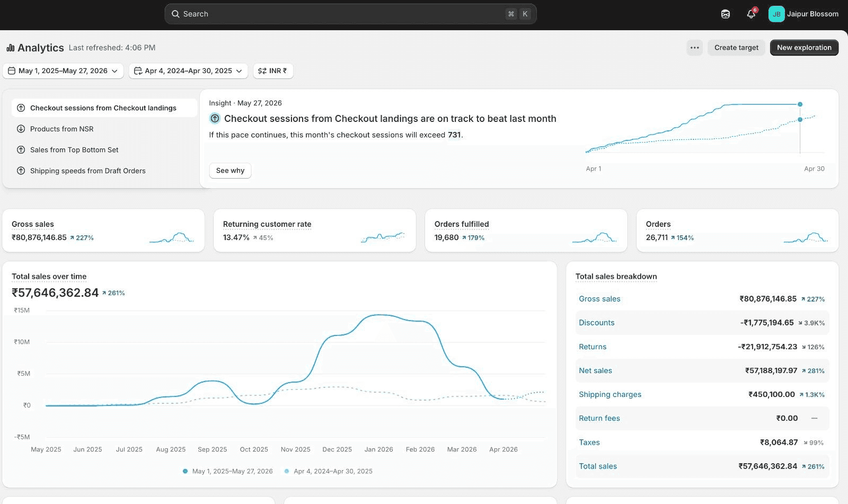The height and width of the screenshot is (504, 848).
Task: Click the up-arrow icon beside Shipping speeds from Draft Orders
Action: (x=21, y=171)
